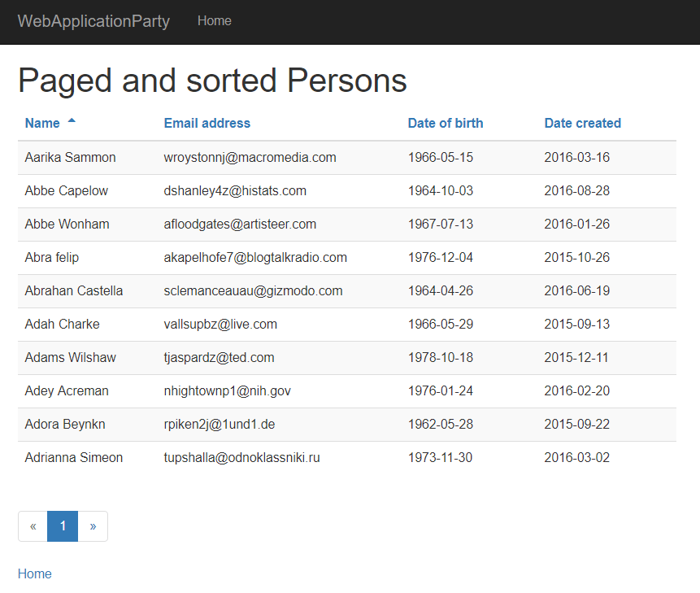Click the email sclemanceauau@gizmodo.com
This screenshot has height=593, width=700.
click(x=253, y=290)
